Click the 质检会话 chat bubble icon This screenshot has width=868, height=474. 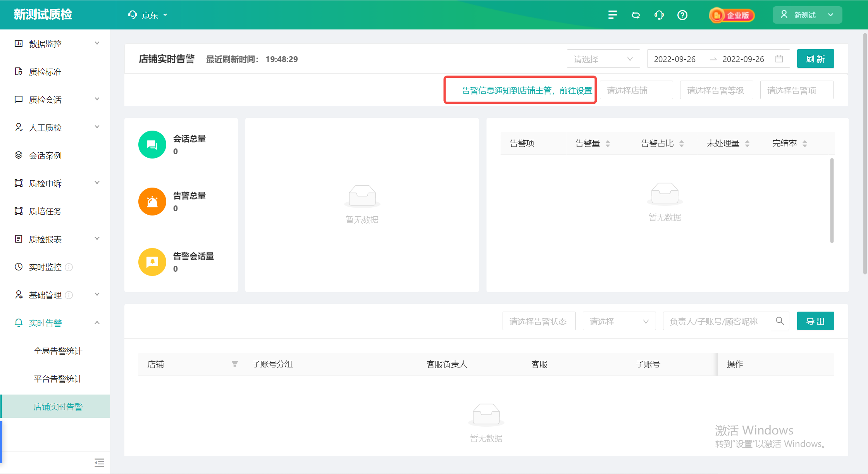tap(19, 99)
